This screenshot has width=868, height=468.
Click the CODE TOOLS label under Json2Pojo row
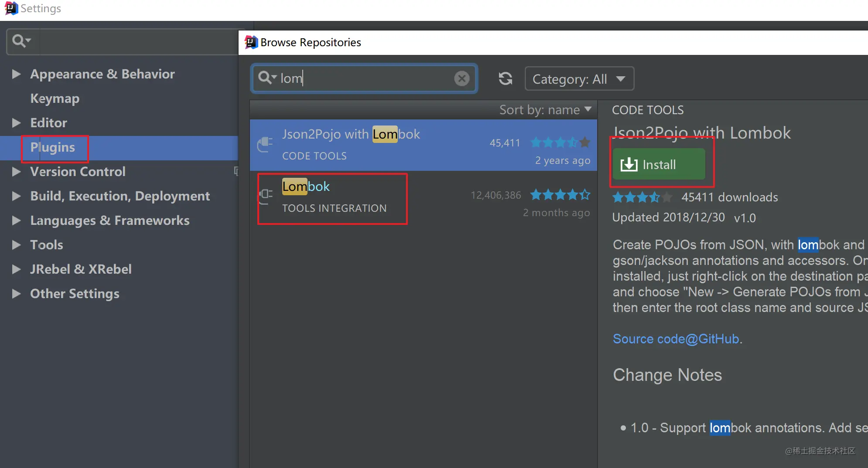314,156
